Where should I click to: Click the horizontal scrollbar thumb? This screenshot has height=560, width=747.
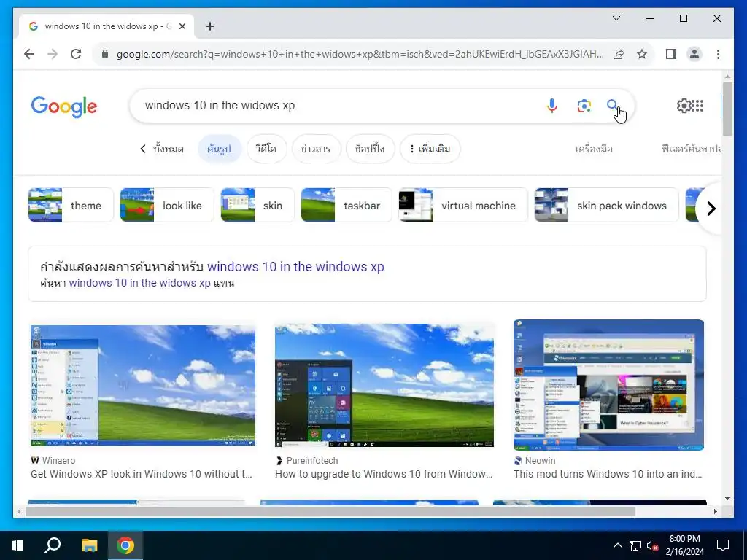coord(330,511)
